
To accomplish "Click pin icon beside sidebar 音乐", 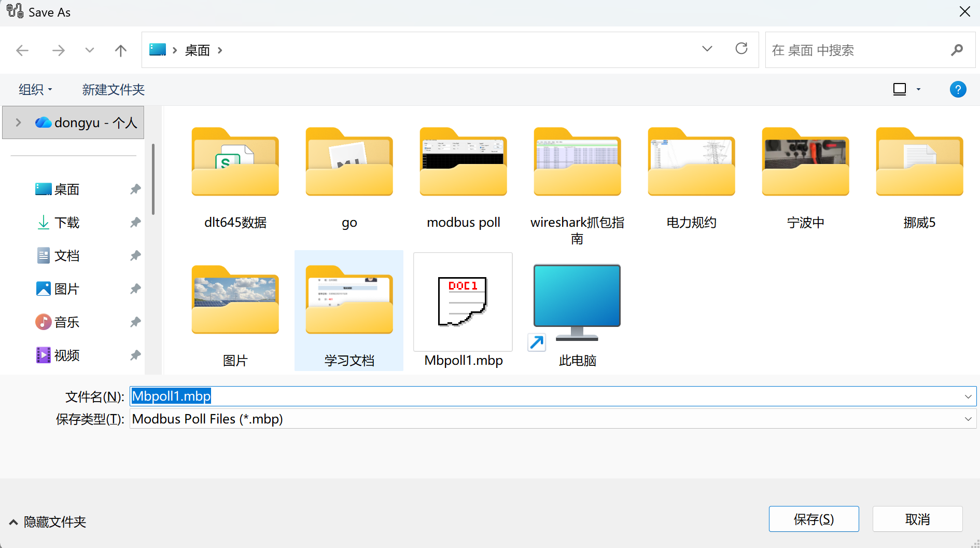I will click(x=135, y=322).
